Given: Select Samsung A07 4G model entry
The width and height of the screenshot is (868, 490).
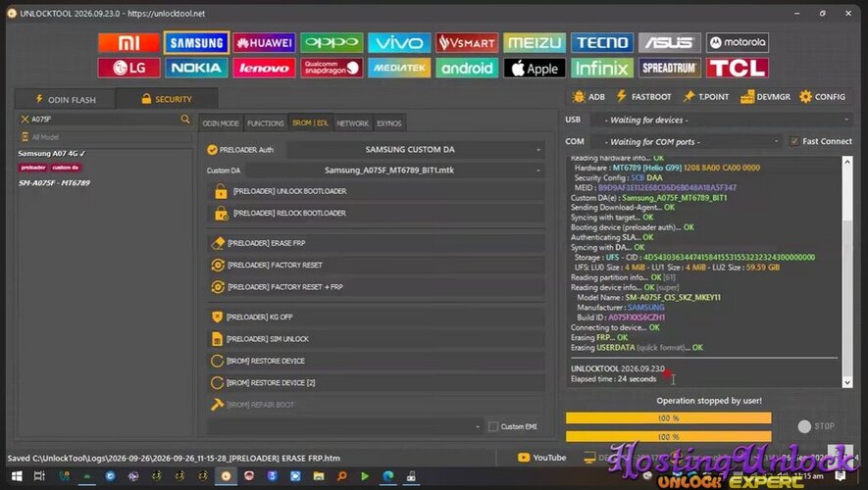Looking at the screenshot, I should [51, 154].
